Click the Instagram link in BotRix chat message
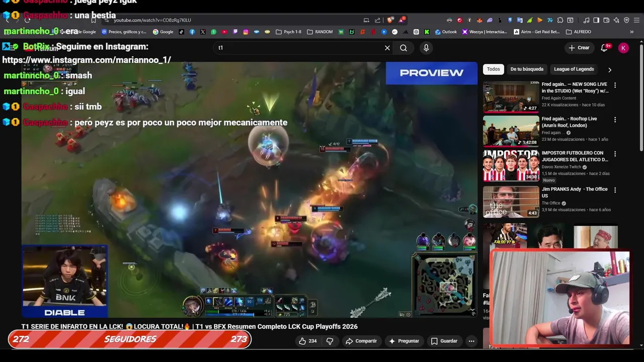 pos(87,60)
